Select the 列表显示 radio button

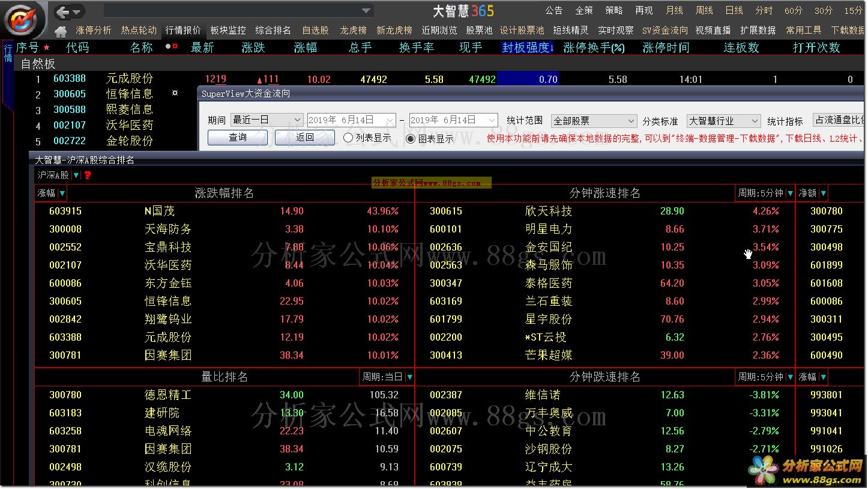tap(348, 138)
